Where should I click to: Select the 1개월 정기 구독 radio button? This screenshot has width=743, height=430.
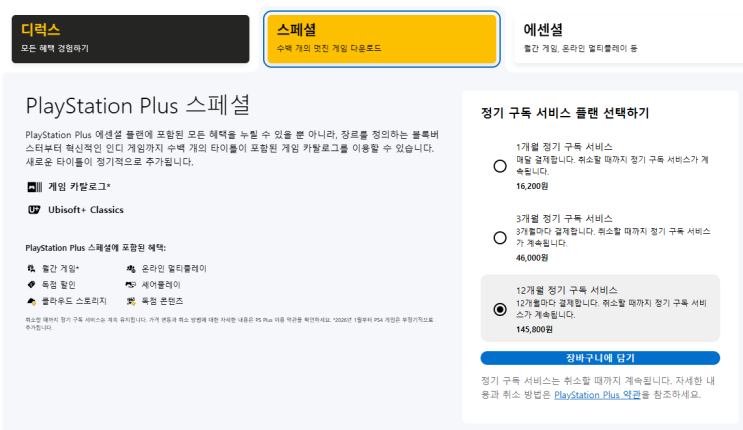500,166
